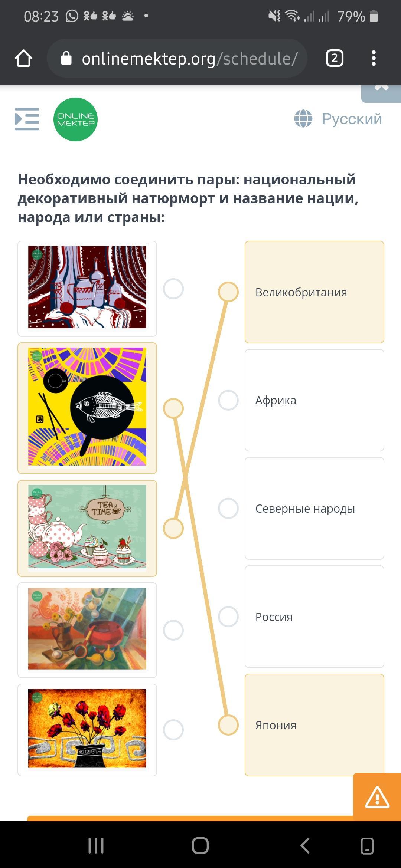Choose the Великобритания answer card
Image resolution: width=401 pixels, height=868 pixels.
tap(314, 292)
